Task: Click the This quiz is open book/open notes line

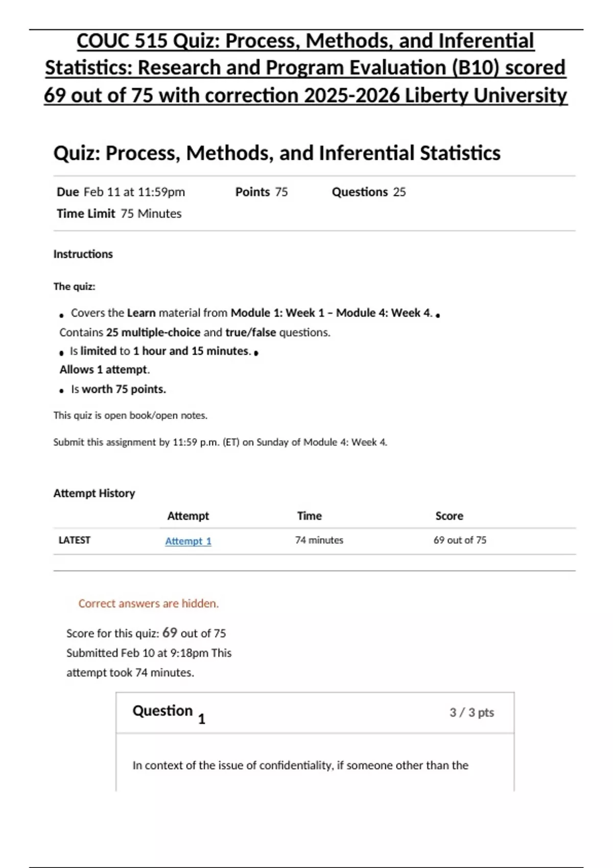Action: coord(130,416)
